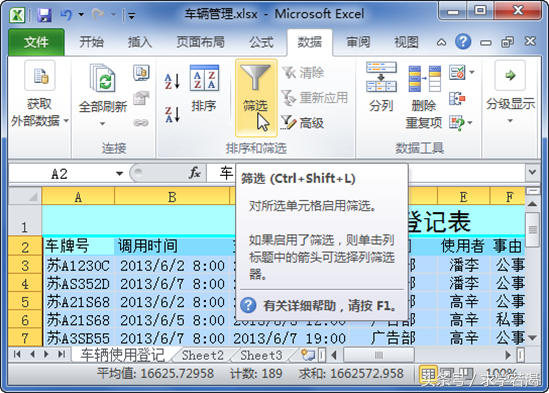The height and width of the screenshot is (393, 549).
Task: Click 使用者 header cell
Action: 463,246
